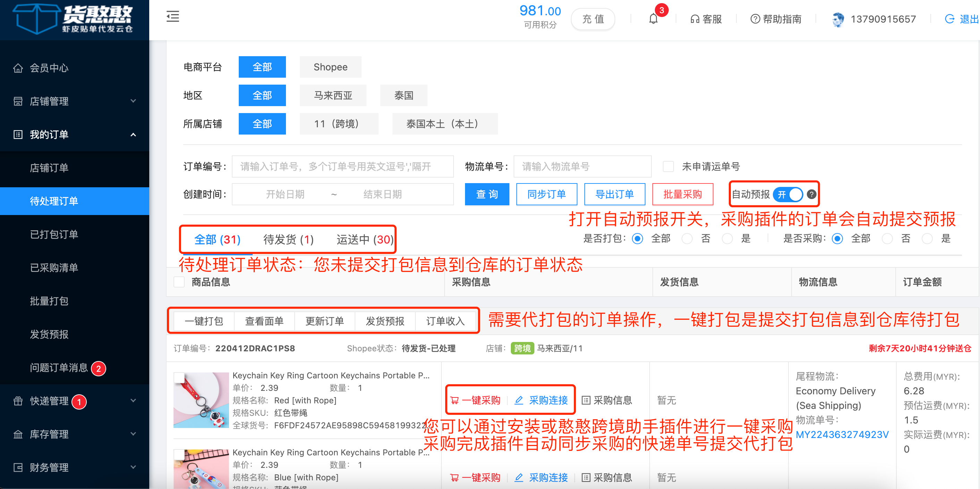Open the notification bell icon
The width and height of the screenshot is (980, 489).
click(653, 19)
